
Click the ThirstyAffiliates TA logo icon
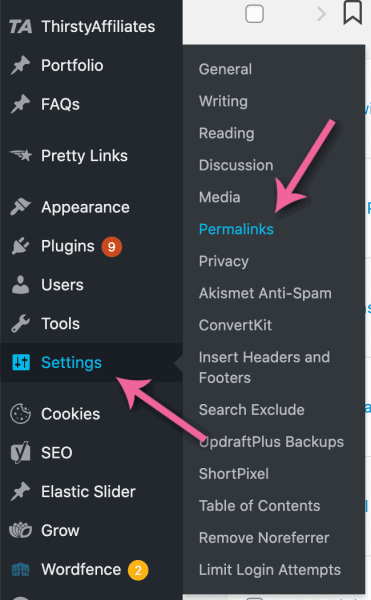(x=20, y=27)
